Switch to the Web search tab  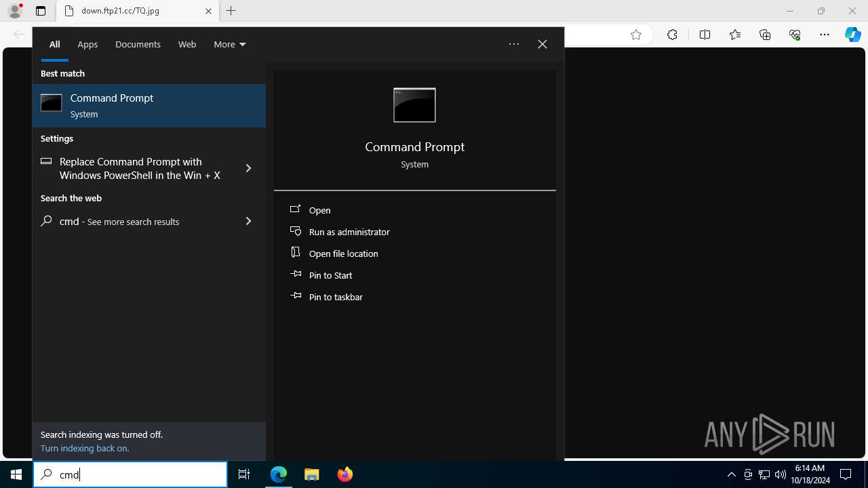coord(187,44)
